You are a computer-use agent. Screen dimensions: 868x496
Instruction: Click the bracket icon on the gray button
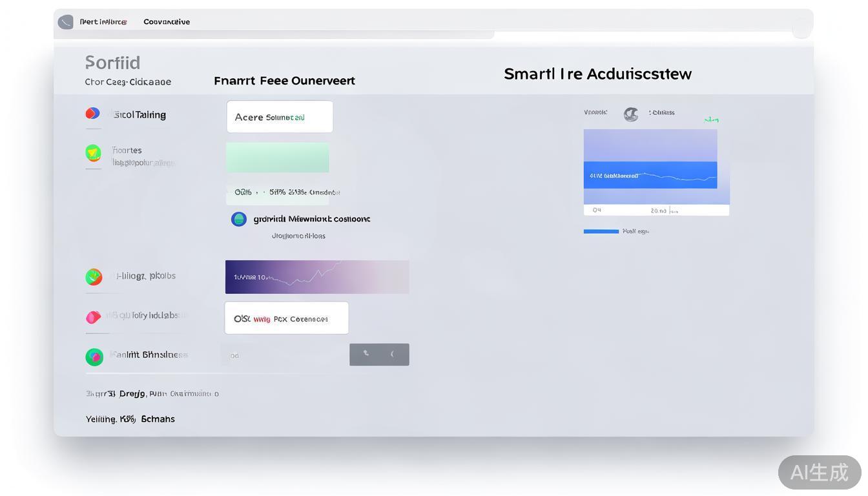click(x=393, y=354)
